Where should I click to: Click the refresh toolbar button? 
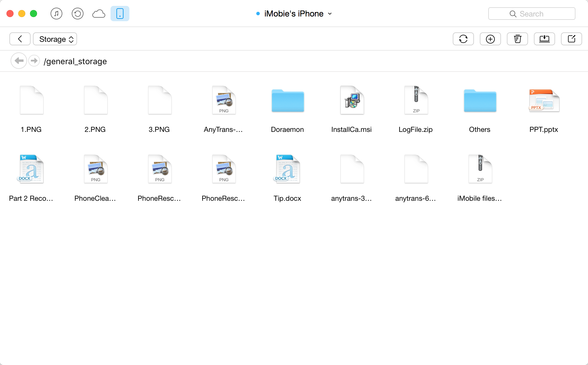[x=463, y=39]
